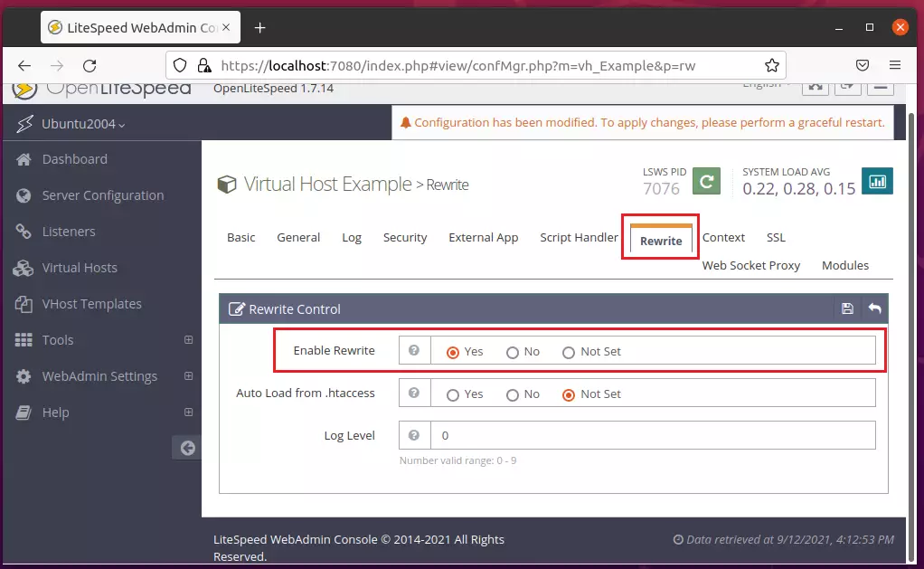This screenshot has height=569, width=924.
Task: Click the green graceful restart icon
Action: (706, 181)
